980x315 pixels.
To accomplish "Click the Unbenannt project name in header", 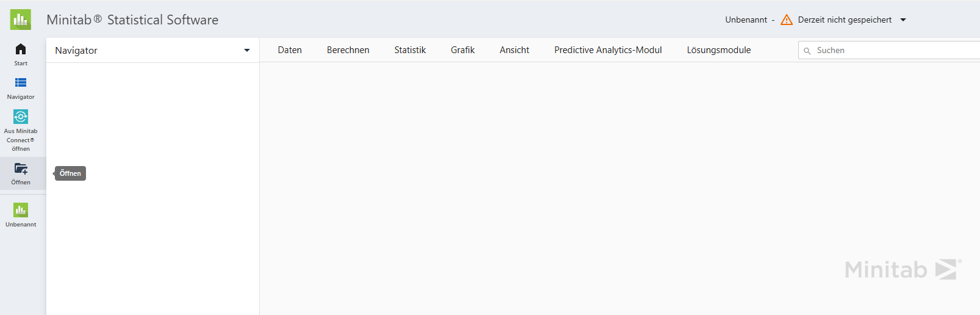I will (x=746, y=20).
